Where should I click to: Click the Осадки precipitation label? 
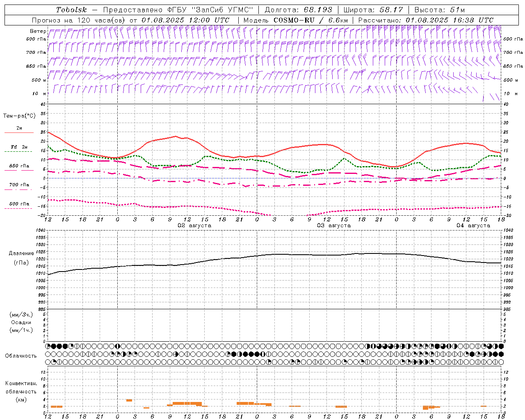click(x=21, y=322)
